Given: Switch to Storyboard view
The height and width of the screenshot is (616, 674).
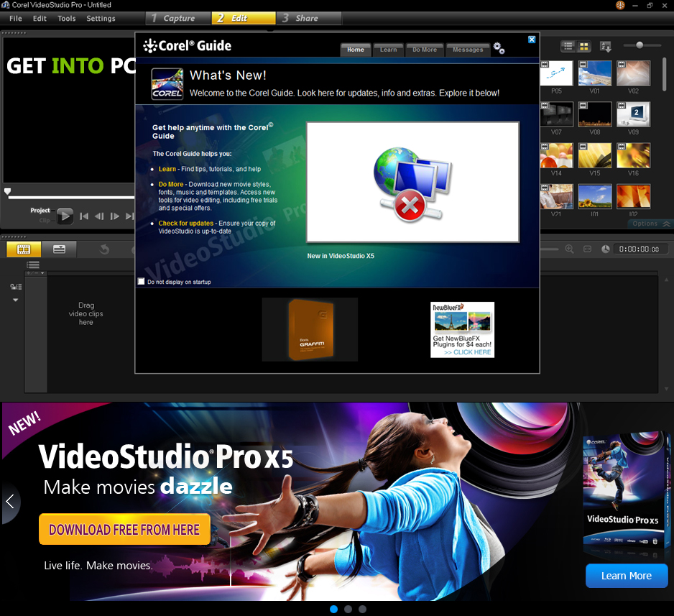Looking at the screenshot, I should tap(24, 249).
